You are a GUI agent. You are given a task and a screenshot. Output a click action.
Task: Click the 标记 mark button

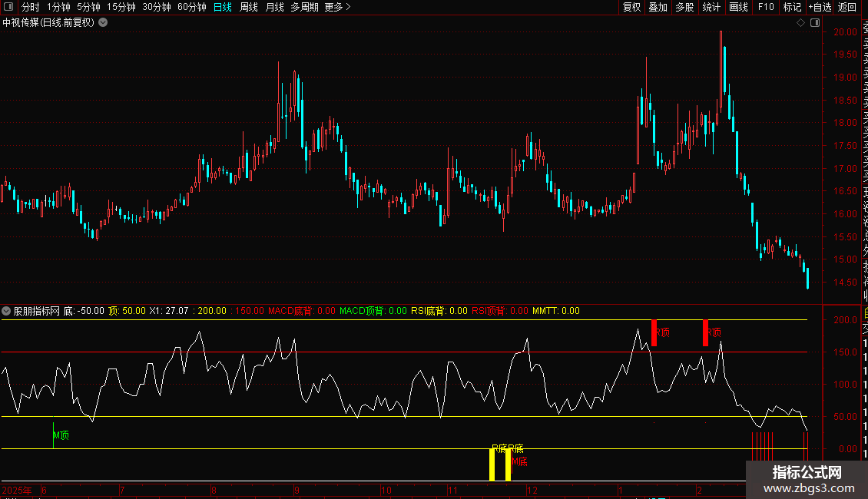pos(793,7)
